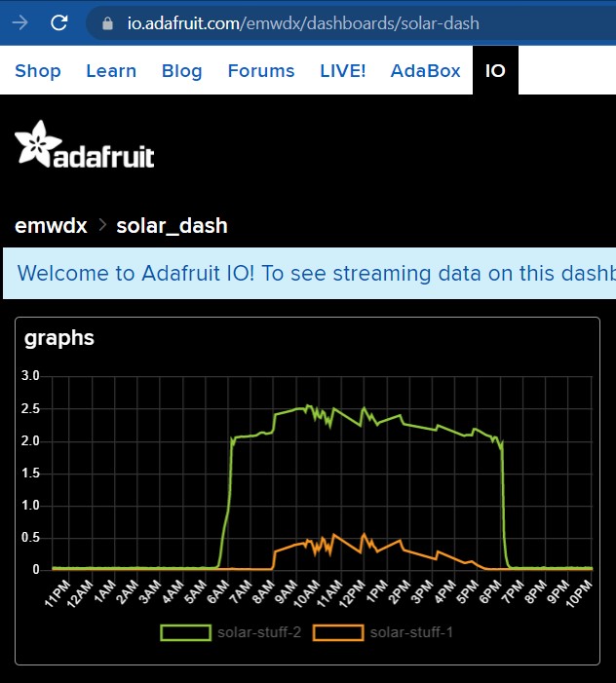Click the solar-stuff-2 legend label
The height and width of the screenshot is (683, 616).
tap(259, 632)
